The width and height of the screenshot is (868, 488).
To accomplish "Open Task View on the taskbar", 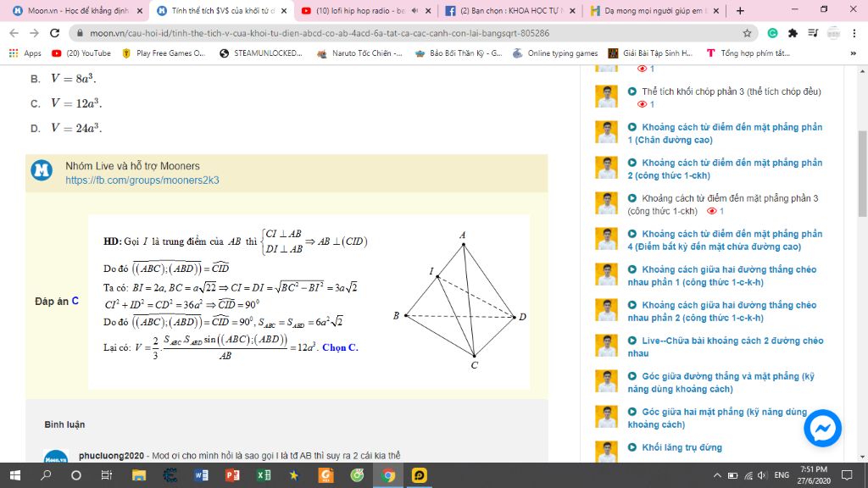I will coord(106,475).
